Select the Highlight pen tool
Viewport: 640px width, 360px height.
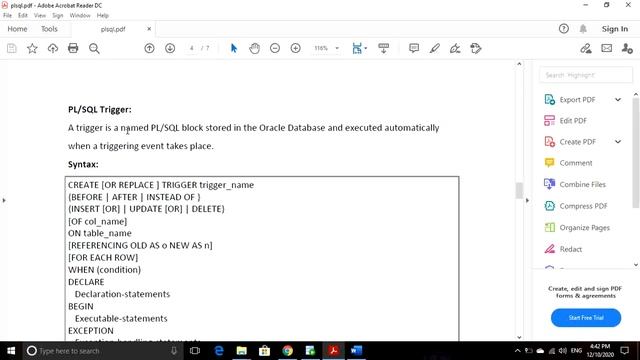(x=435, y=49)
